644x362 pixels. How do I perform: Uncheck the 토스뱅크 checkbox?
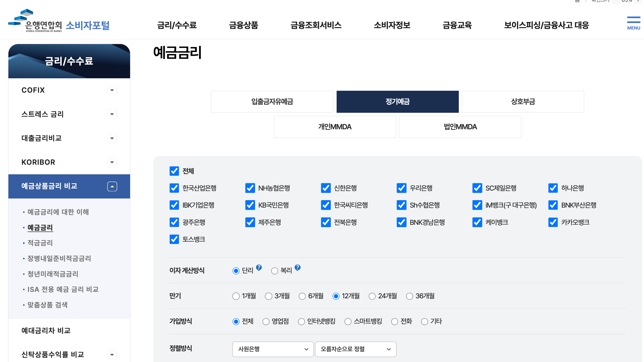point(174,239)
